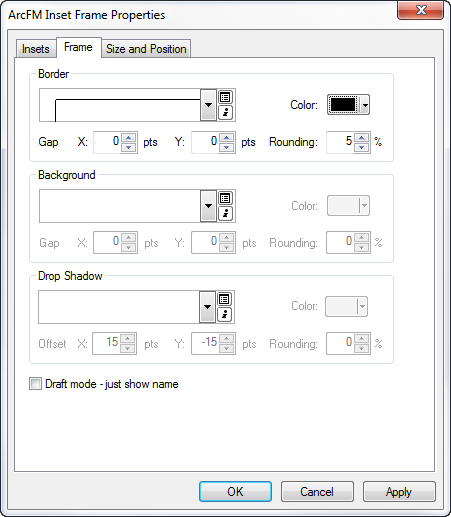This screenshot has width=451, height=517.
Task: Increase Border Gap Y value
Action: pos(227,138)
